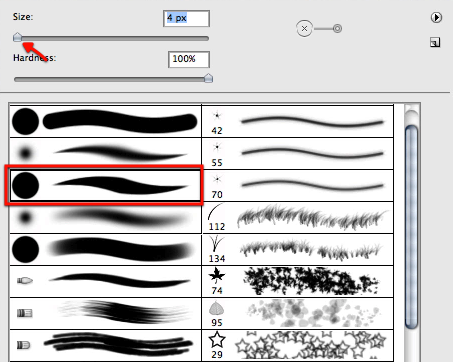Select the Grass brush labeled 134
The width and height of the screenshot is (453, 362).
(x=298, y=249)
